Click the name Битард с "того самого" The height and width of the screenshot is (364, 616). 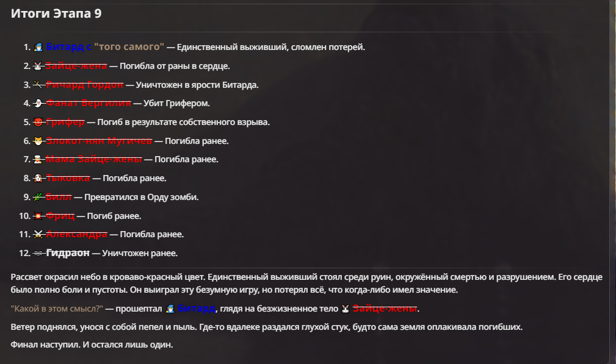pyautogui.click(x=105, y=47)
